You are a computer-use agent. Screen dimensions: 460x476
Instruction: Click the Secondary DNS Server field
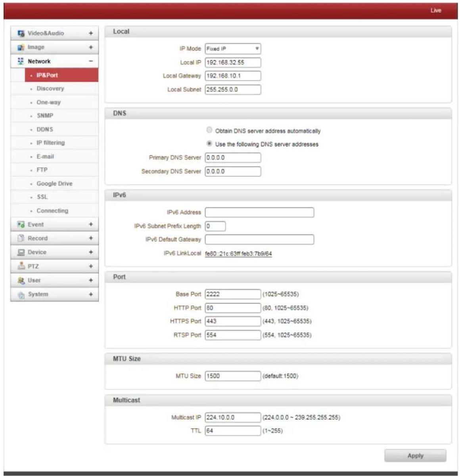[x=233, y=171]
